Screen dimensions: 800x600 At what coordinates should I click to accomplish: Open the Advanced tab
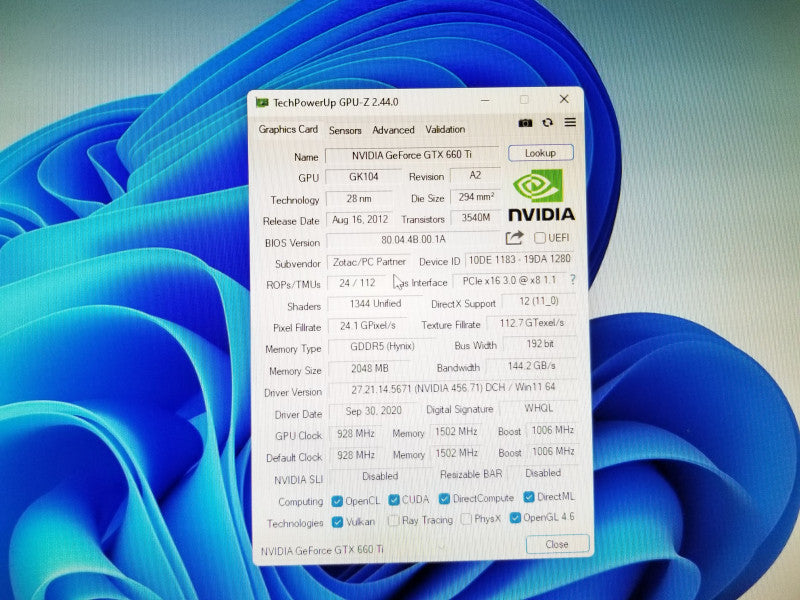coord(393,130)
